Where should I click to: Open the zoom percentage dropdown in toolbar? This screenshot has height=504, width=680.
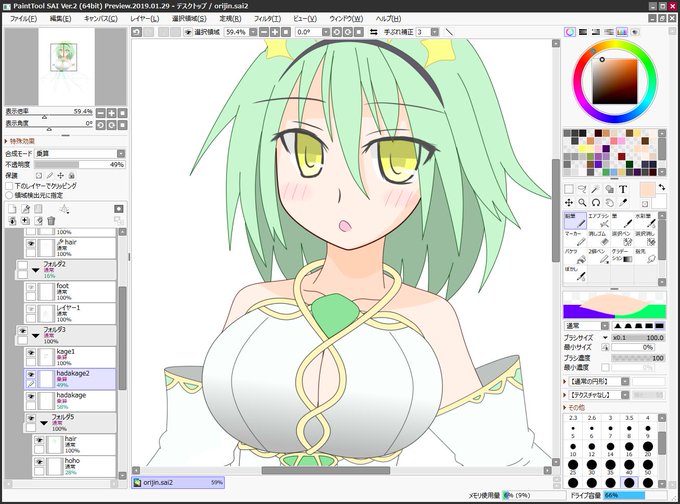point(252,32)
